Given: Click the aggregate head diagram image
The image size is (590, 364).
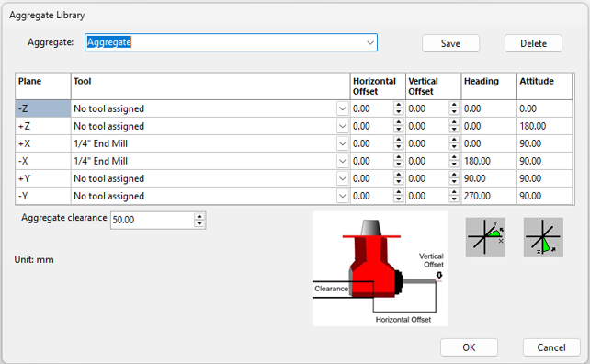Looking at the screenshot, I should pos(380,268).
